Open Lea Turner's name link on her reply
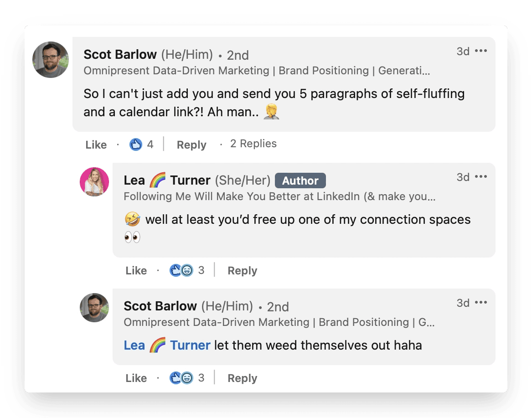 point(167,181)
